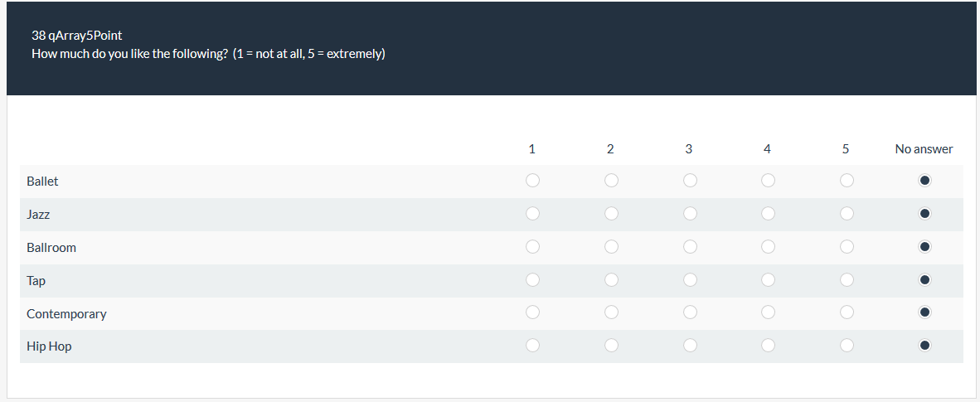Choose rating 5 for Contemporary
Image resolution: width=980 pixels, height=402 pixels.
tap(847, 312)
